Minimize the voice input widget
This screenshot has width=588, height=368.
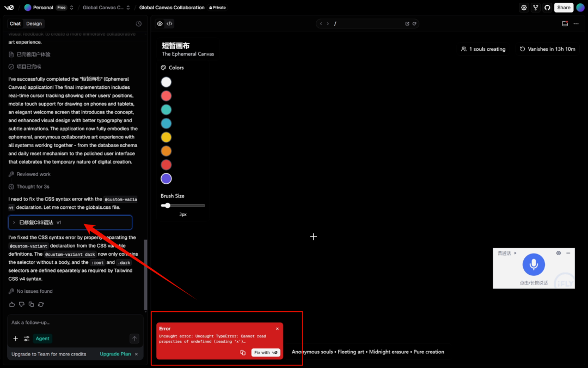click(x=568, y=253)
